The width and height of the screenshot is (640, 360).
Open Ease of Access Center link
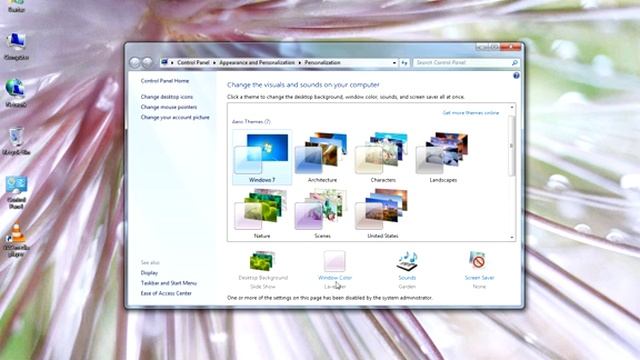166,293
